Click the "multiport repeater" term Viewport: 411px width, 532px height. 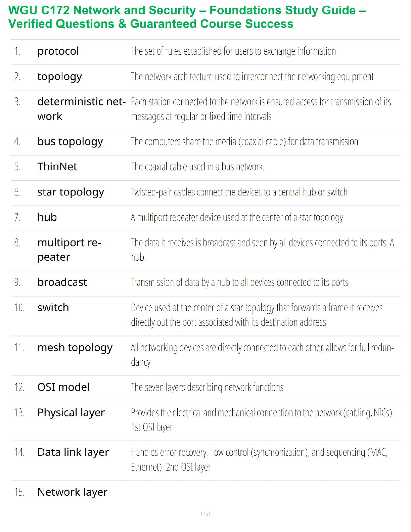click(69, 250)
